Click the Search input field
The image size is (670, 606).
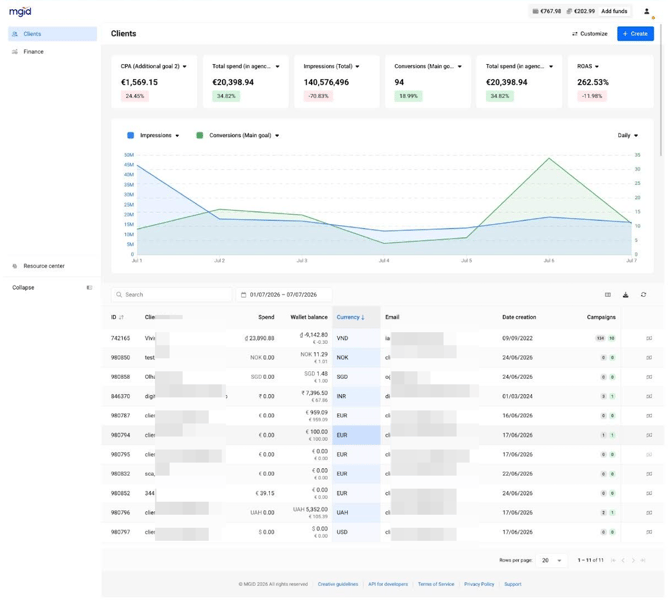(x=172, y=295)
